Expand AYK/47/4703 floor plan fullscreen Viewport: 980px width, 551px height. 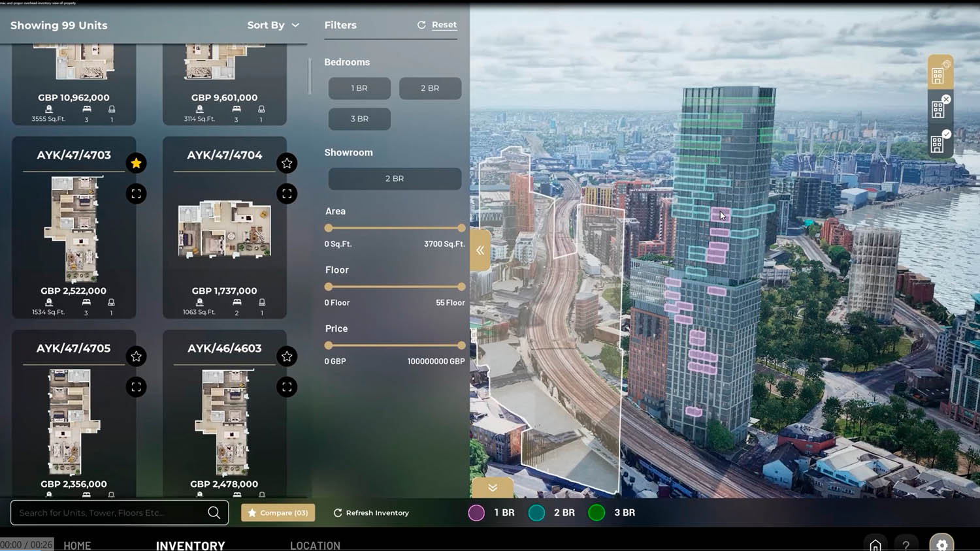point(136,194)
